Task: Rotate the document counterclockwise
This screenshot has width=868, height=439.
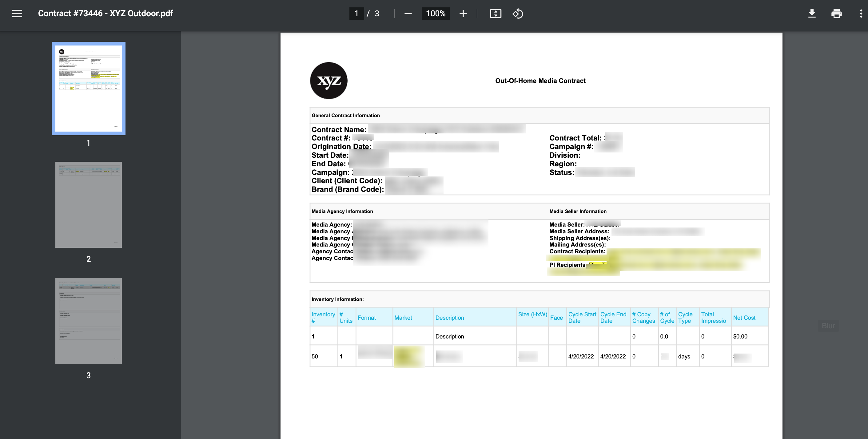Action: [518, 14]
